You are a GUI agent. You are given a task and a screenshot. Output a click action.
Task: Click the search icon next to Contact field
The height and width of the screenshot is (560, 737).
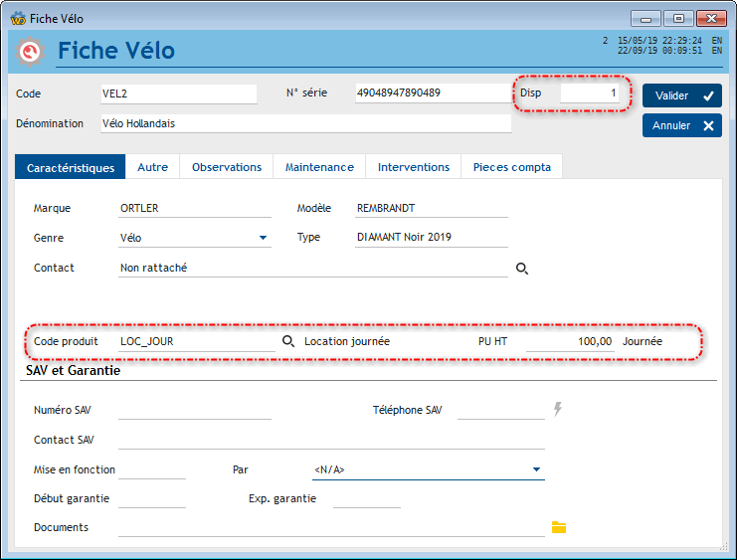(x=522, y=269)
